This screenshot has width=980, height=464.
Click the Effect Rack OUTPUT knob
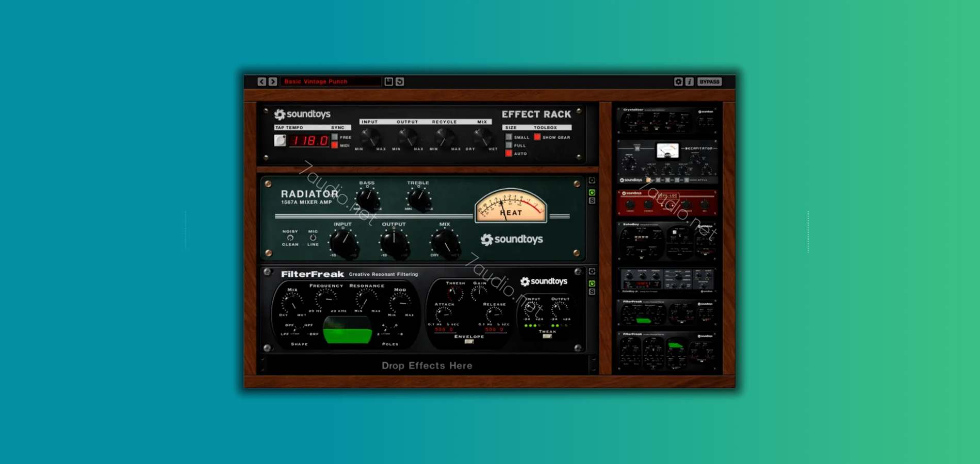(407, 137)
